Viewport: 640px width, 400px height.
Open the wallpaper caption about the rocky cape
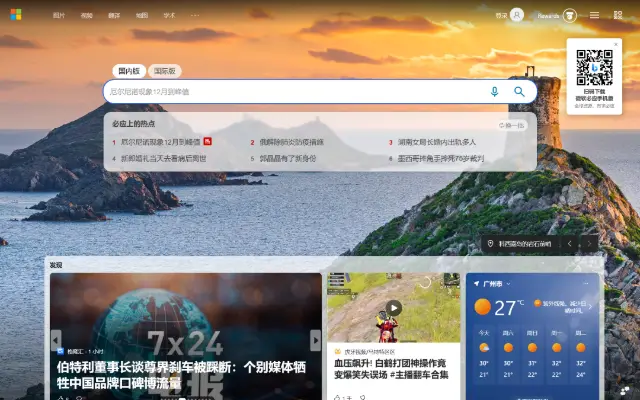525,244
